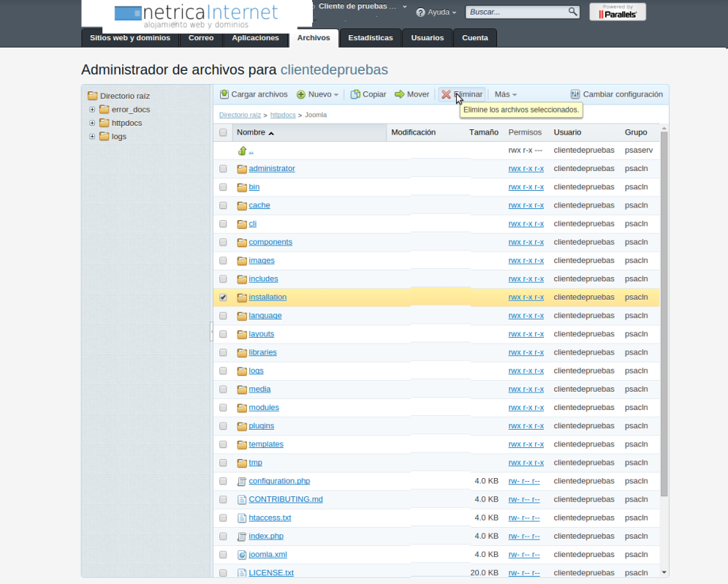
Task: Click the green Mover arrow icon
Action: pyautogui.click(x=400, y=94)
